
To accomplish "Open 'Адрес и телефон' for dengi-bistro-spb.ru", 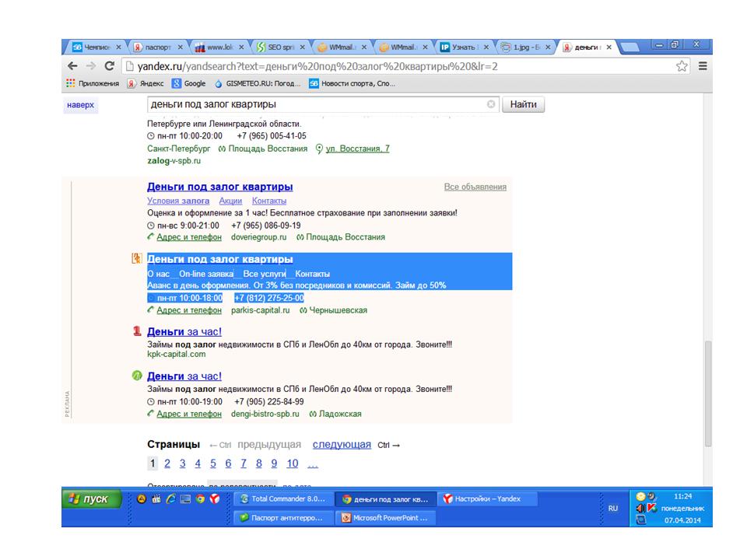I will click(x=188, y=414).
